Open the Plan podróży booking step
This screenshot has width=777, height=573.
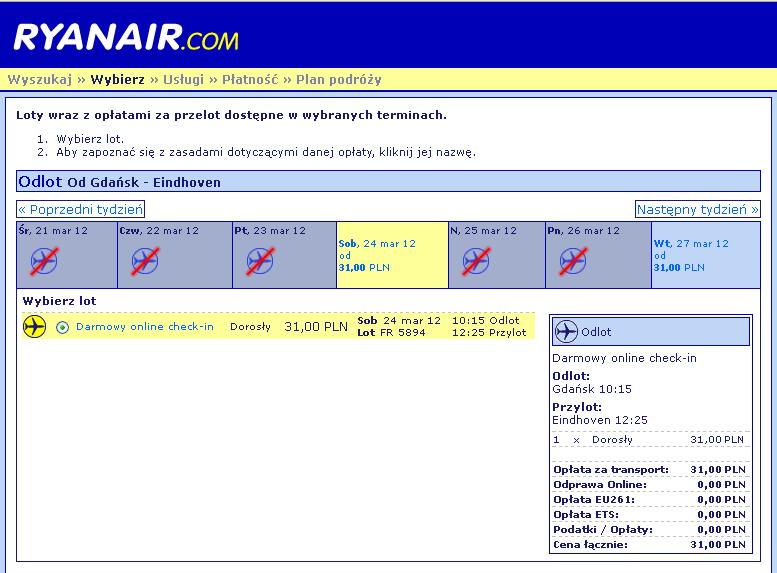(x=339, y=79)
